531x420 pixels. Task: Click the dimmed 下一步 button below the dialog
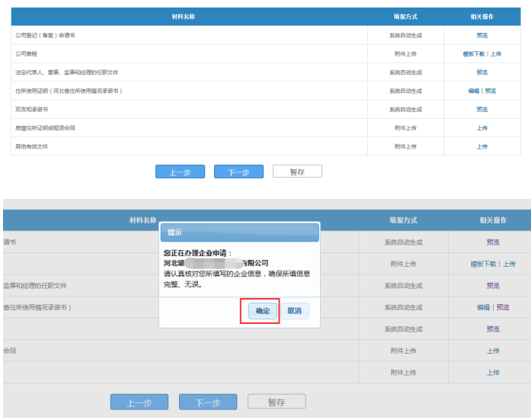pyautogui.click(x=208, y=402)
